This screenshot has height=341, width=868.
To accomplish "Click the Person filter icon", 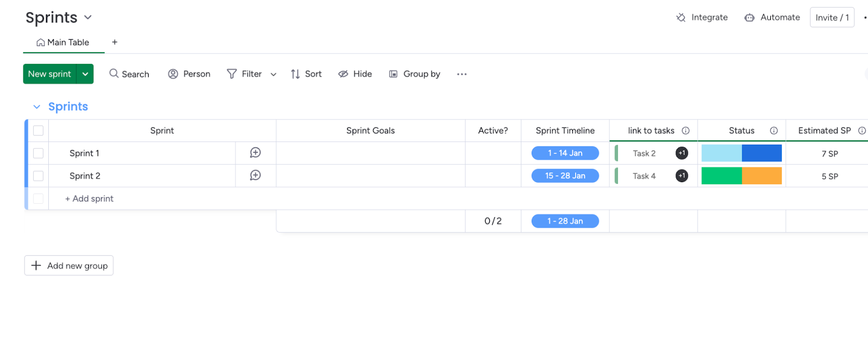I will [173, 74].
